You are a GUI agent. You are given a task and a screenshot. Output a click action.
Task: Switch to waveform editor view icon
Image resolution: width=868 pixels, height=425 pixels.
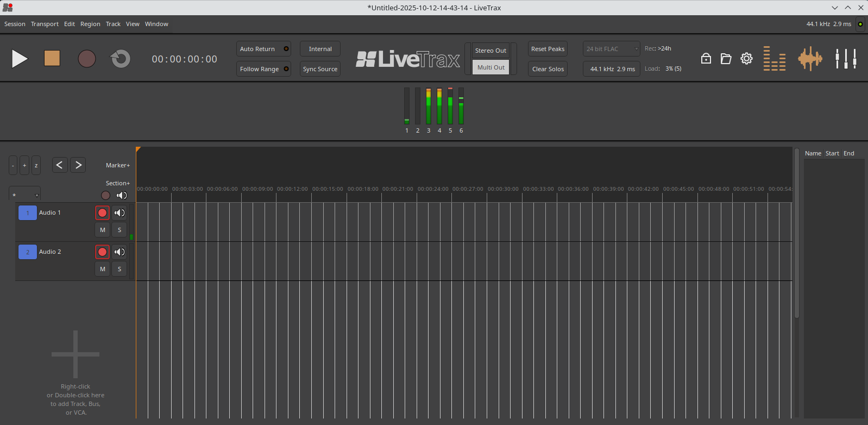[810, 59]
